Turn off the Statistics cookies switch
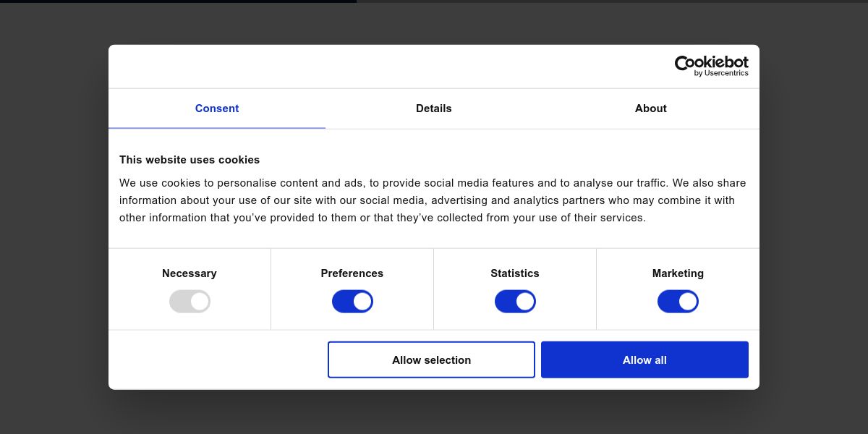 coord(515,302)
